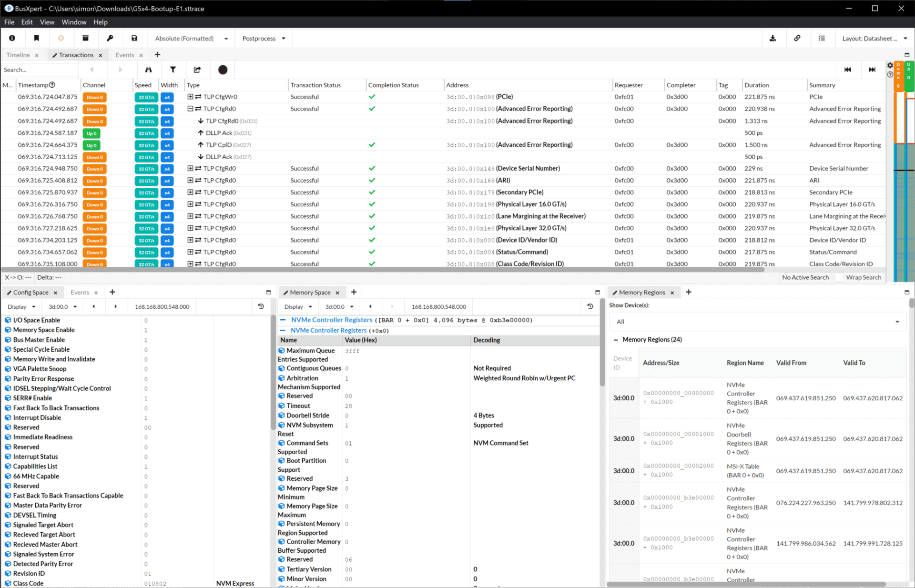
Task: Sort by the Duration column header
Action: click(757, 85)
